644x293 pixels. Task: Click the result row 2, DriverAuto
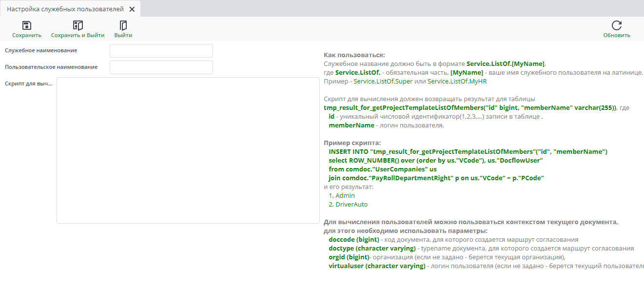[348, 205]
